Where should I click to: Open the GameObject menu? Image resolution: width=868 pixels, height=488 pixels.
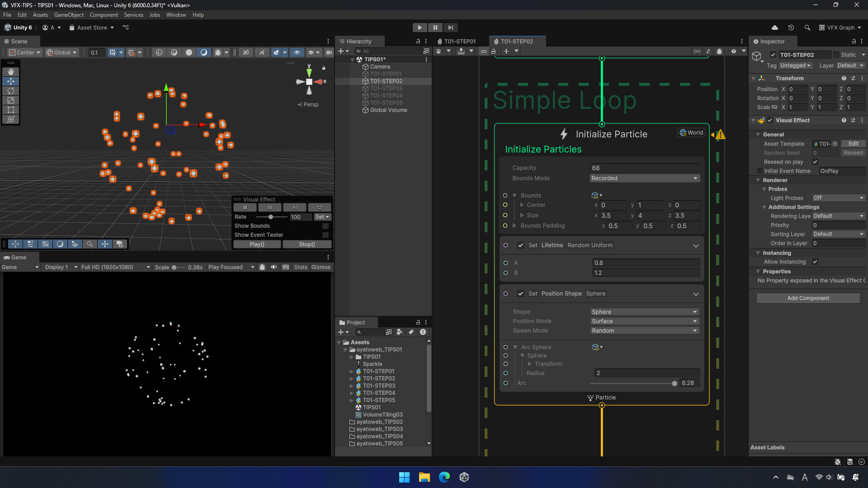pyautogui.click(x=69, y=15)
